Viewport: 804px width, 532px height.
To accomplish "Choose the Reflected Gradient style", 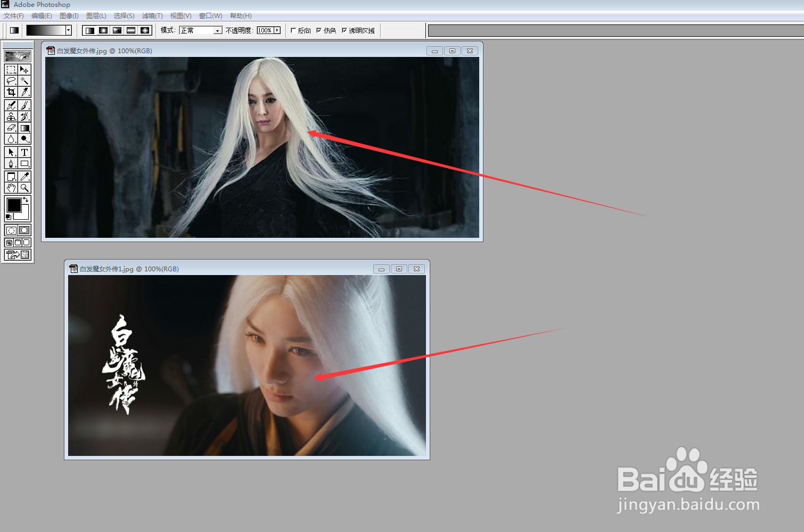I will pos(131,30).
